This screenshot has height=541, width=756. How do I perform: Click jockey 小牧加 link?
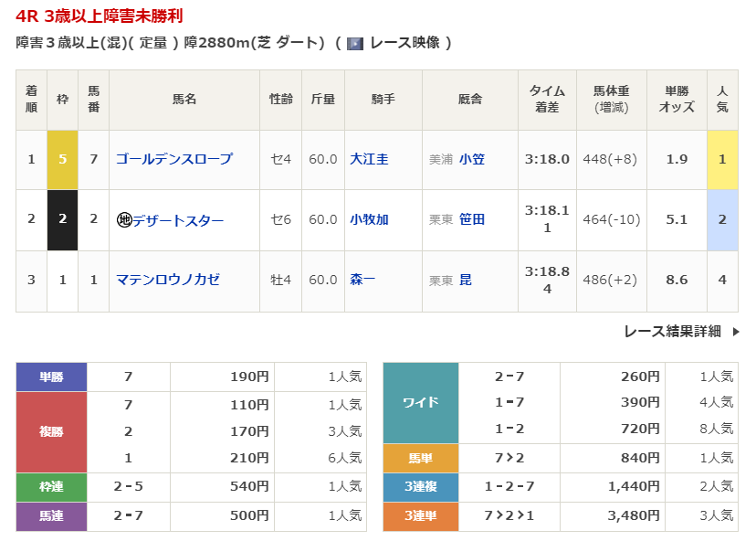369,219
